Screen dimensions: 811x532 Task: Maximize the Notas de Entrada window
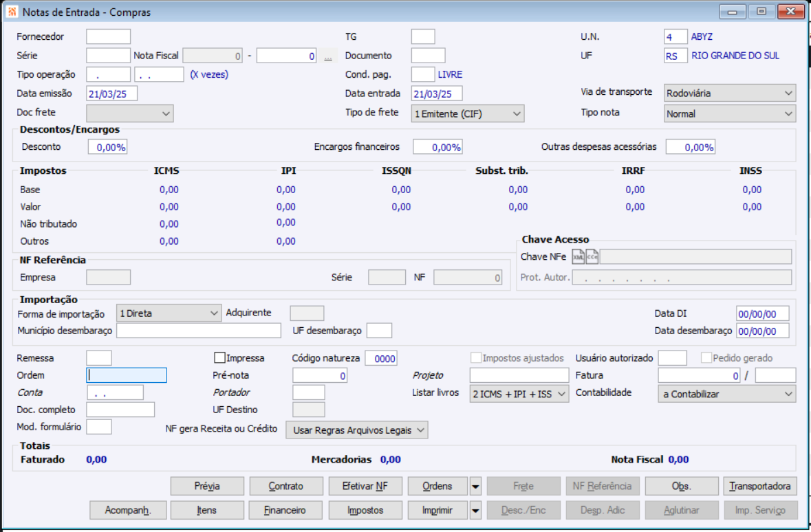click(761, 12)
